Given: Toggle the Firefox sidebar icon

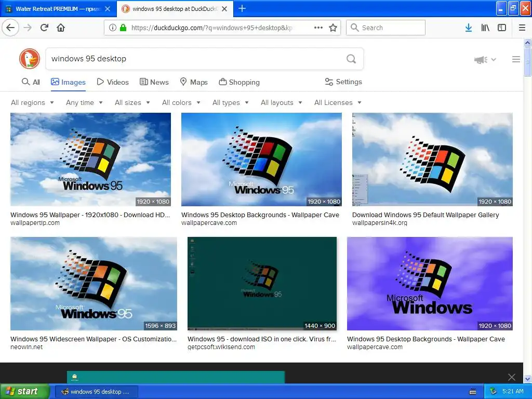Looking at the screenshot, I should pyautogui.click(x=502, y=28).
